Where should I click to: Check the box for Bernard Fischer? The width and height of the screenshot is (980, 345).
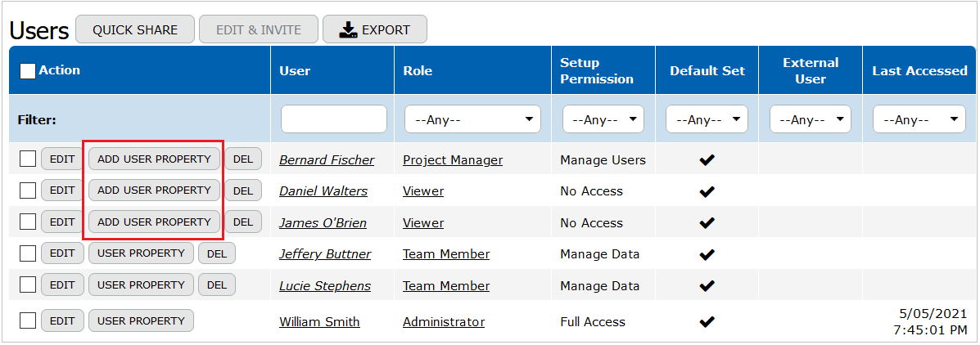pos(28,159)
